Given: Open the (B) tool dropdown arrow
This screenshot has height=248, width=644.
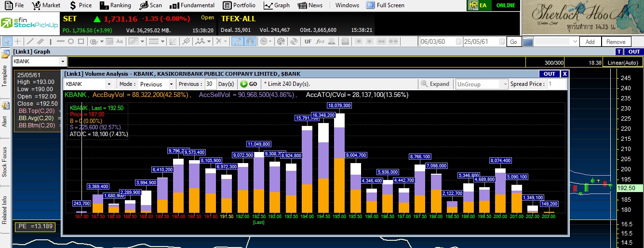Looking at the screenshot, I should [x=102, y=41].
